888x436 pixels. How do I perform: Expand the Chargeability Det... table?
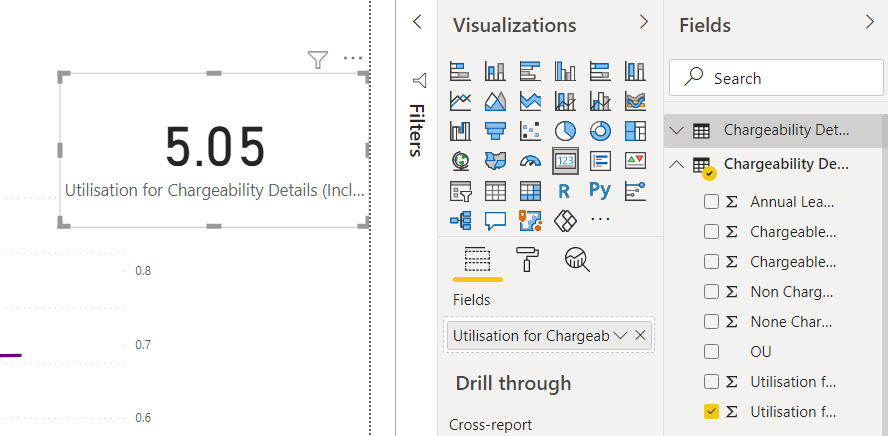tap(677, 131)
